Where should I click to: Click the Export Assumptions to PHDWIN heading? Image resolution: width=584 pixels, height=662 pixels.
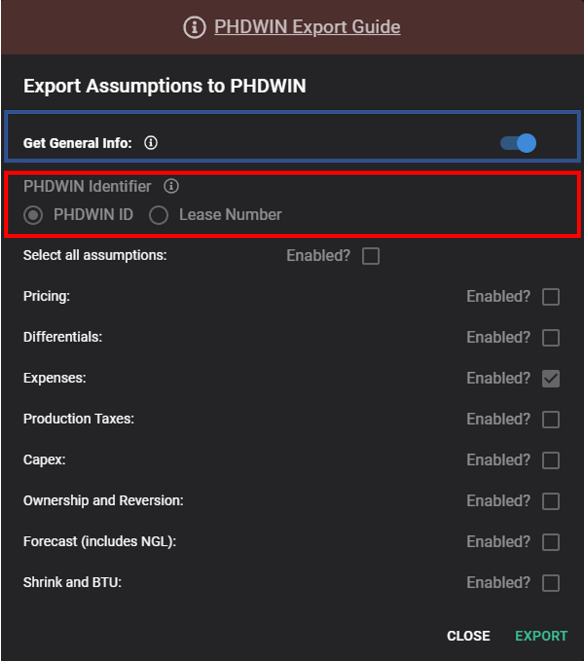click(x=165, y=86)
